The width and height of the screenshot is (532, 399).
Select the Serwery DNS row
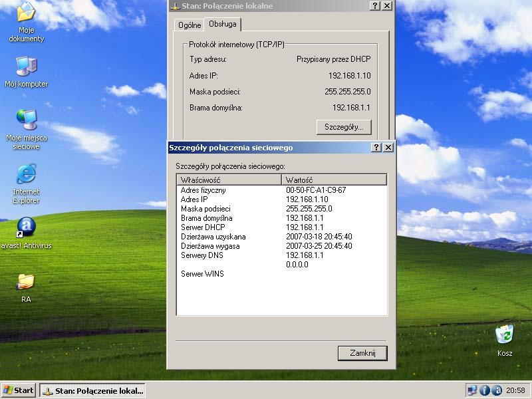281,255
